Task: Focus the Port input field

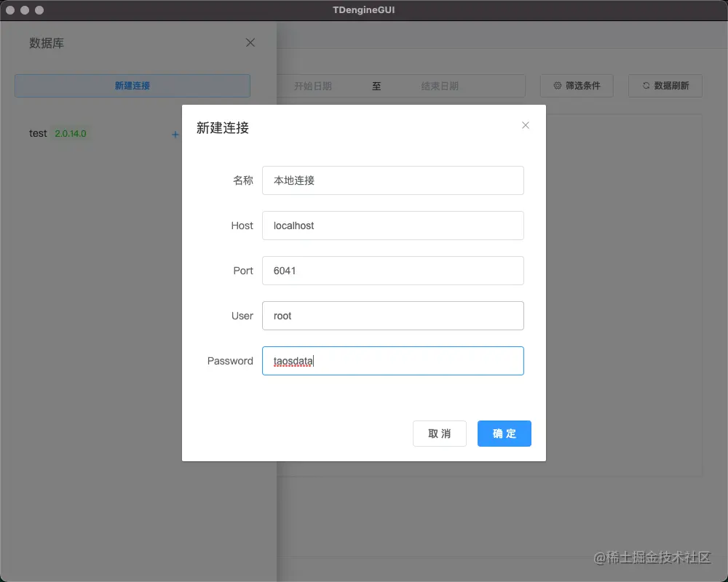Action: [x=393, y=271]
